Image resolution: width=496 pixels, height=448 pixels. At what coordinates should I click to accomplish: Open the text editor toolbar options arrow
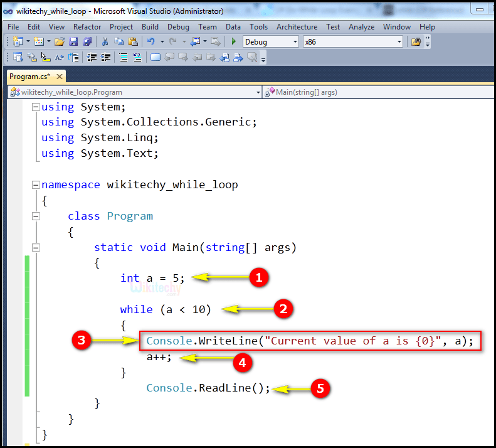[x=263, y=58]
